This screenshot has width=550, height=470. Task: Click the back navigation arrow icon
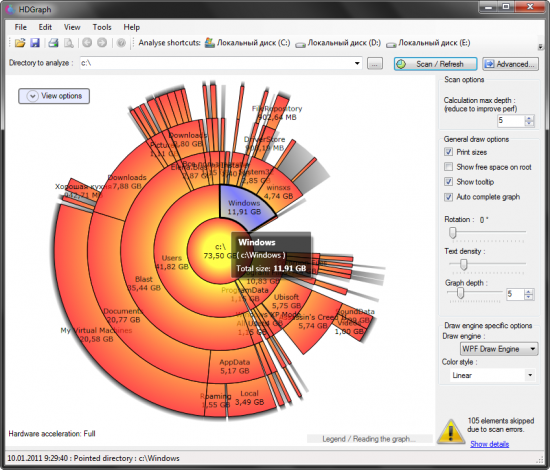87,43
